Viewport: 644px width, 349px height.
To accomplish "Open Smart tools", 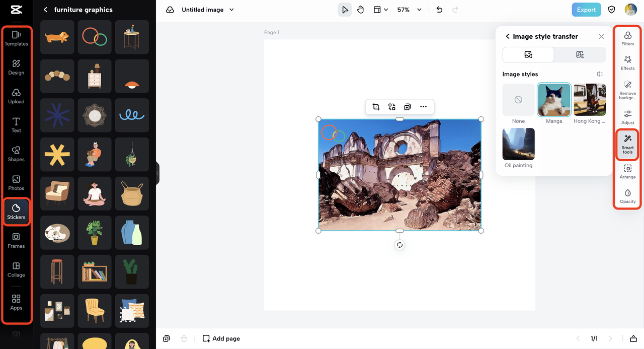I will pyautogui.click(x=627, y=145).
